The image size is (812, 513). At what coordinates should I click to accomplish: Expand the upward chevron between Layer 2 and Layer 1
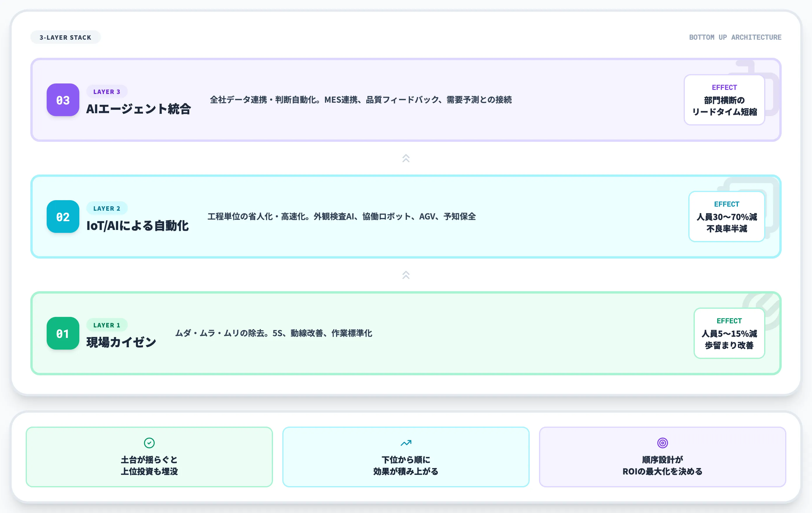click(406, 275)
